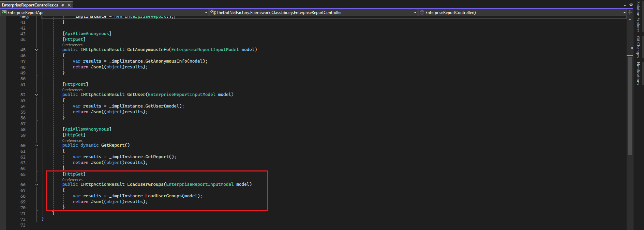Click 'return' keyword on line 63
The image size is (644, 230).
pos(80,163)
